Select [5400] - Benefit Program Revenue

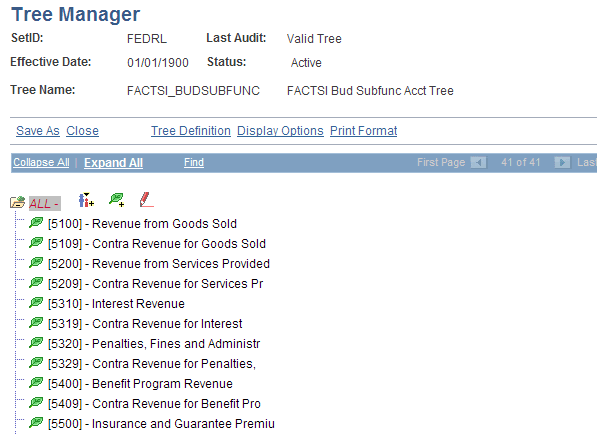point(140,384)
